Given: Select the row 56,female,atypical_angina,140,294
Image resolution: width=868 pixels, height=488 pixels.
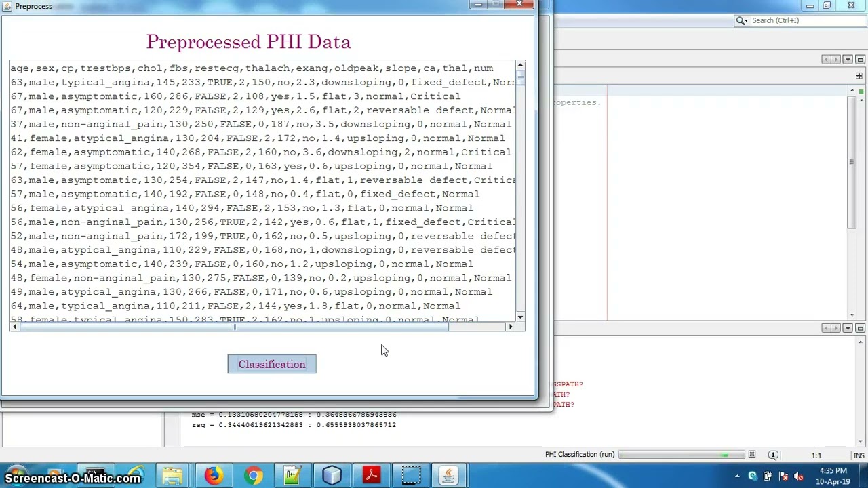Looking at the screenshot, I should 242,208.
